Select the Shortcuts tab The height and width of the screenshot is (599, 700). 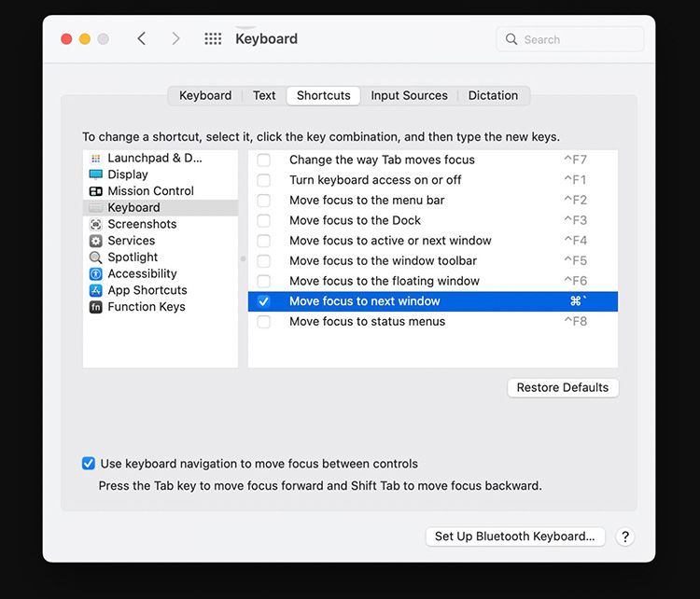click(324, 95)
